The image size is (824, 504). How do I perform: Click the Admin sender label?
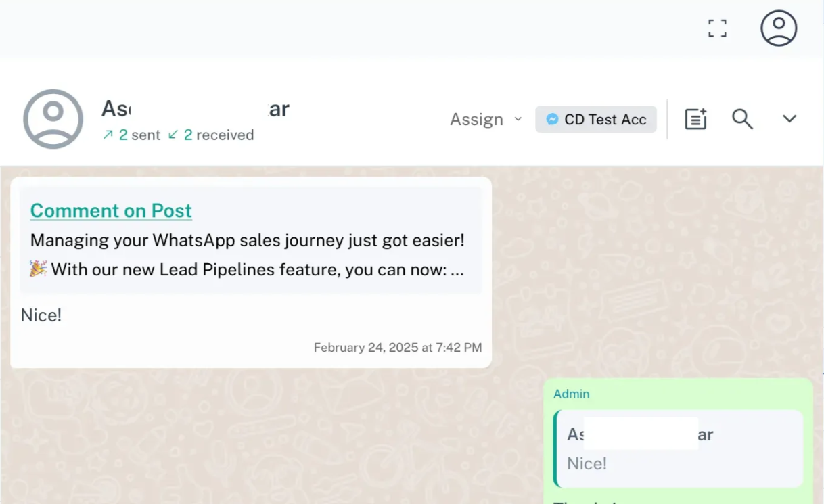(571, 394)
